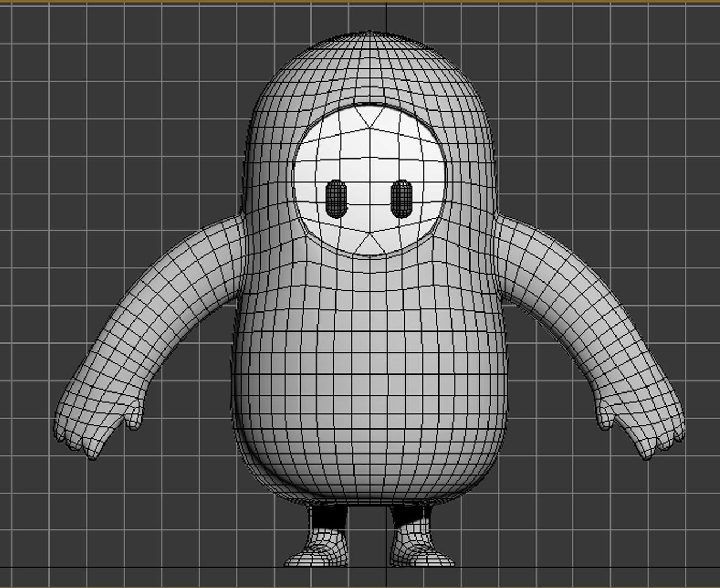
Task: Select the dark eye mesh on the screen's right
Action: tap(402, 199)
